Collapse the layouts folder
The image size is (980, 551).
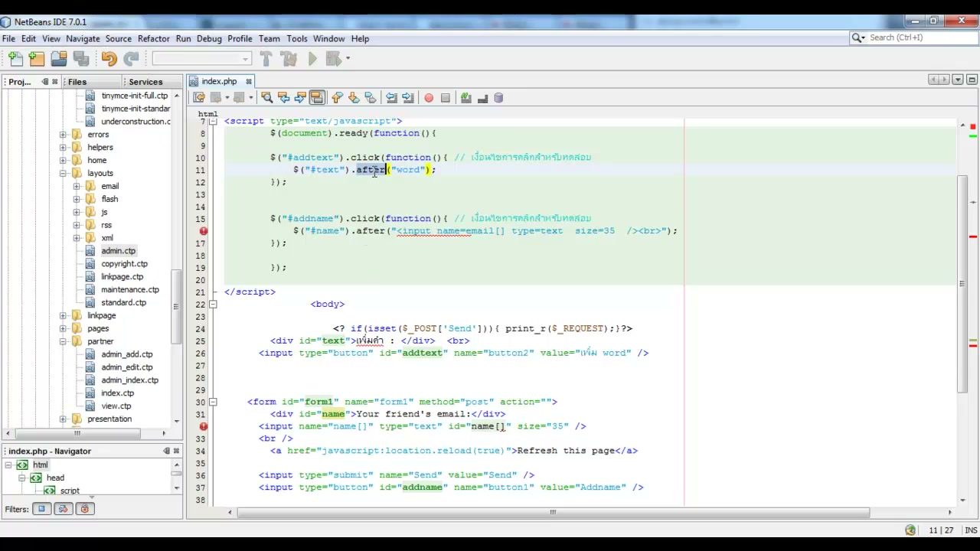[x=63, y=174]
